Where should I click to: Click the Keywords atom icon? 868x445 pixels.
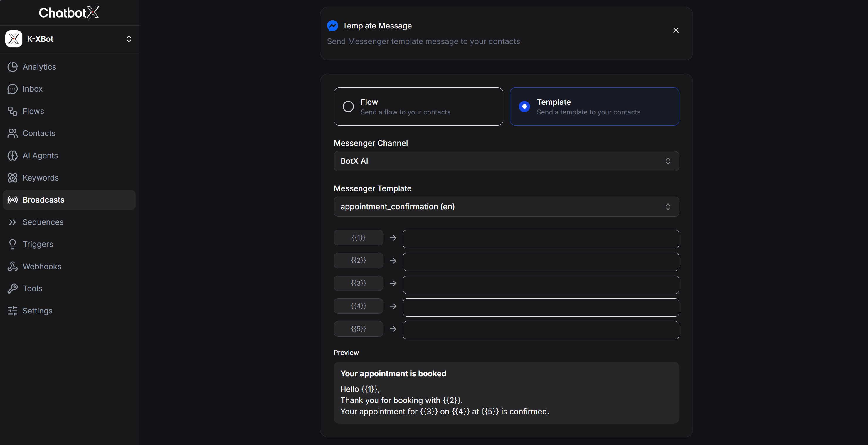(x=12, y=178)
